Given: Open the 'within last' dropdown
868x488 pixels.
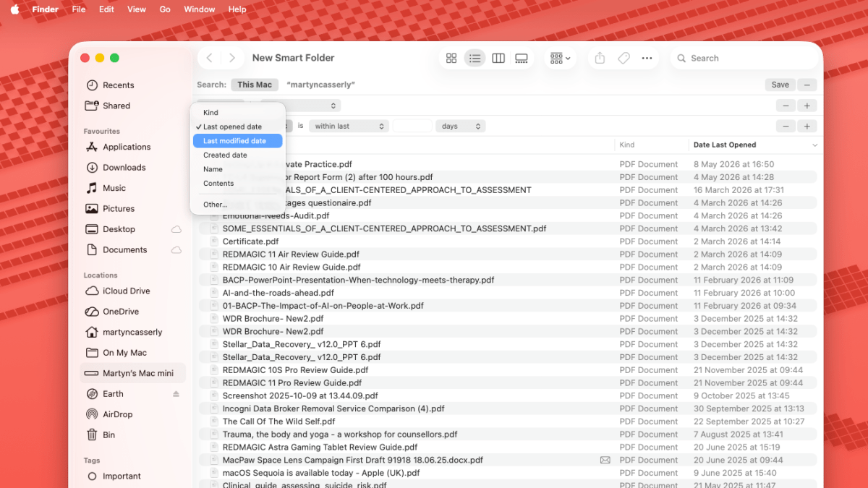Looking at the screenshot, I should click(349, 127).
